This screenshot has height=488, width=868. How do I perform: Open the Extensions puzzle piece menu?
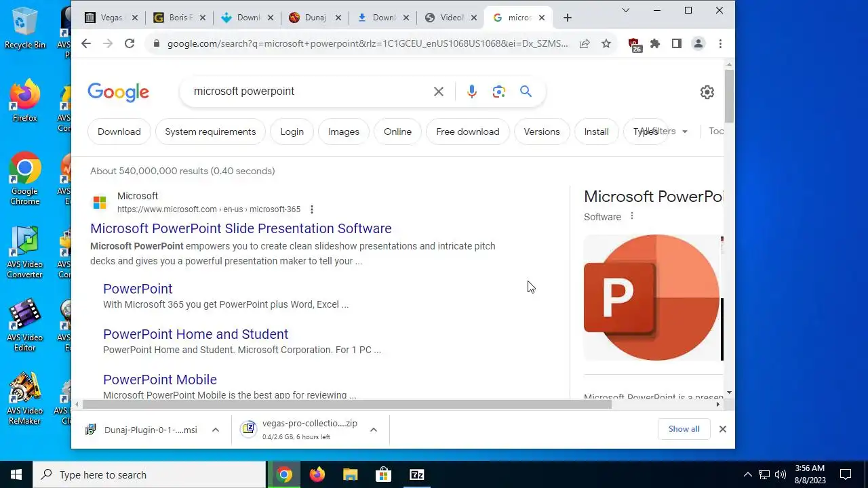point(655,43)
